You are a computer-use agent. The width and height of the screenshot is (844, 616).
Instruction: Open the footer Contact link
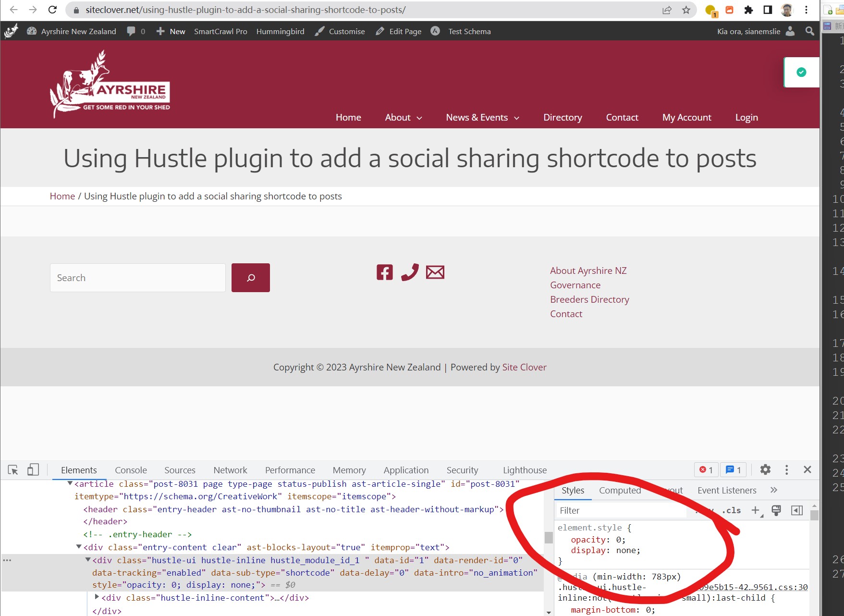click(x=566, y=314)
